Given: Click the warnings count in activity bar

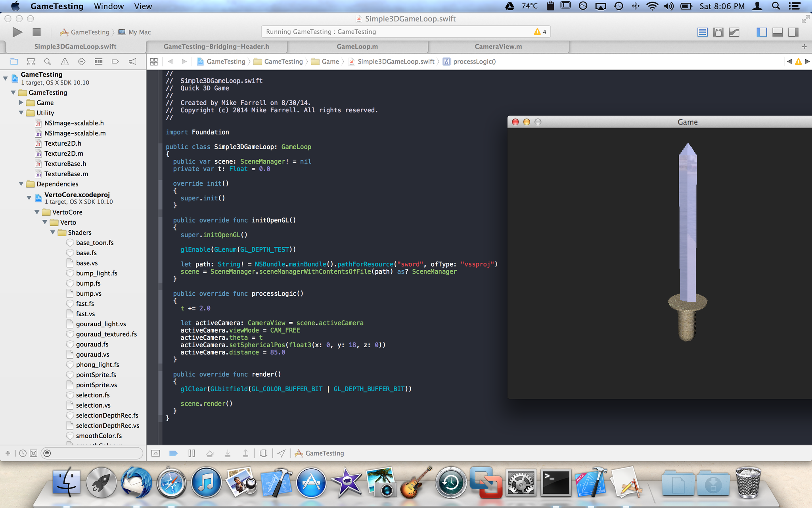Looking at the screenshot, I should [x=540, y=32].
